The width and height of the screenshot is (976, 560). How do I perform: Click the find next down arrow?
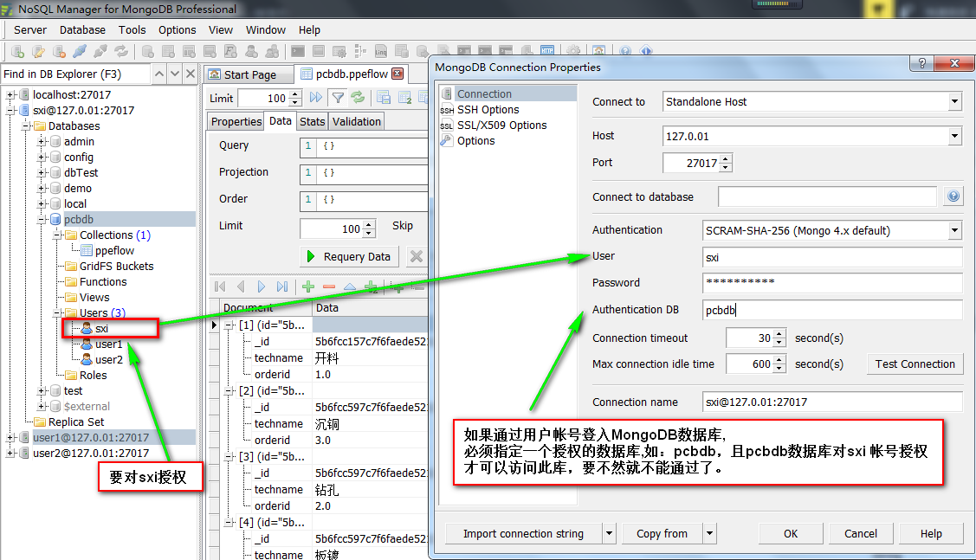point(175,74)
